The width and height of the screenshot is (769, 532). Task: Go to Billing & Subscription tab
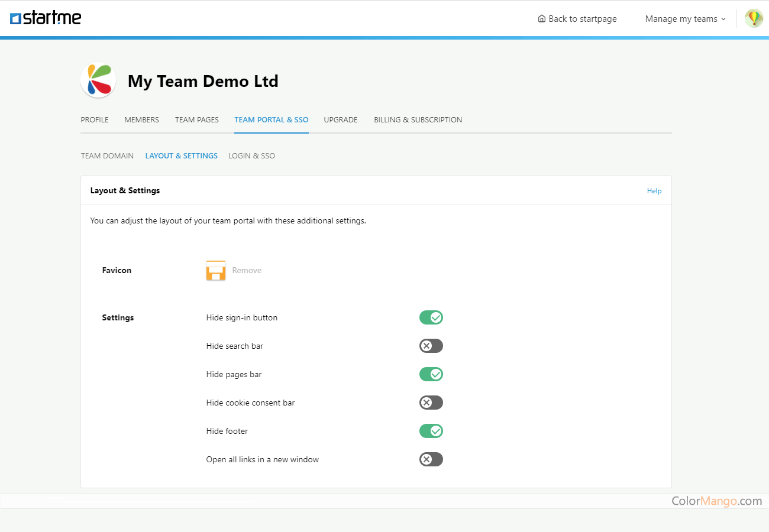click(418, 119)
